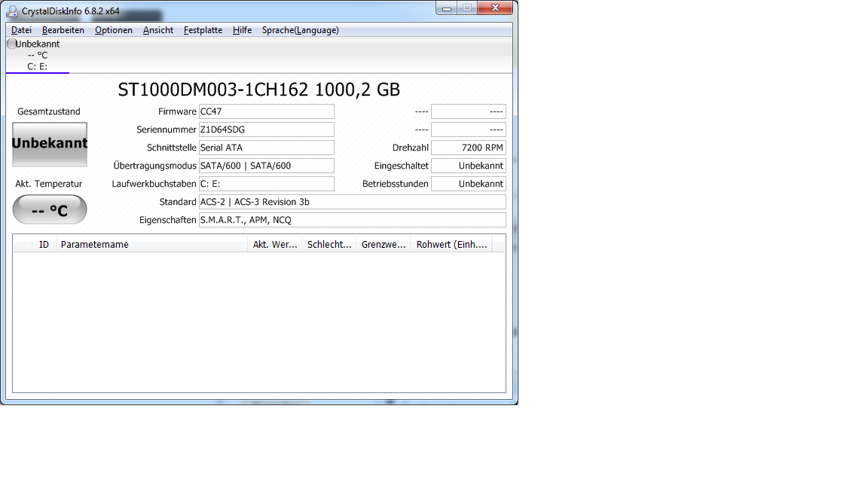Image resolution: width=868 pixels, height=488 pixels.
Task: Minimize the CrystalDiskInfo window
Action: coord(447,8)
